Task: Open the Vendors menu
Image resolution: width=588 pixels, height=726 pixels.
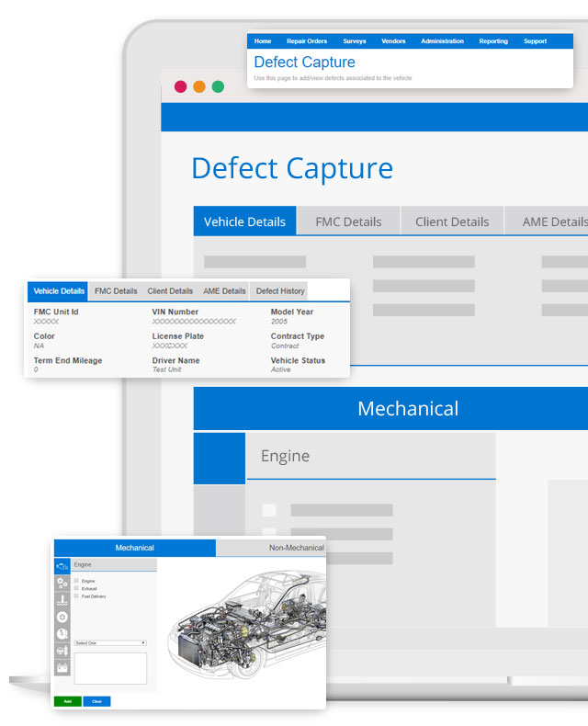Action: pos(393,41)
